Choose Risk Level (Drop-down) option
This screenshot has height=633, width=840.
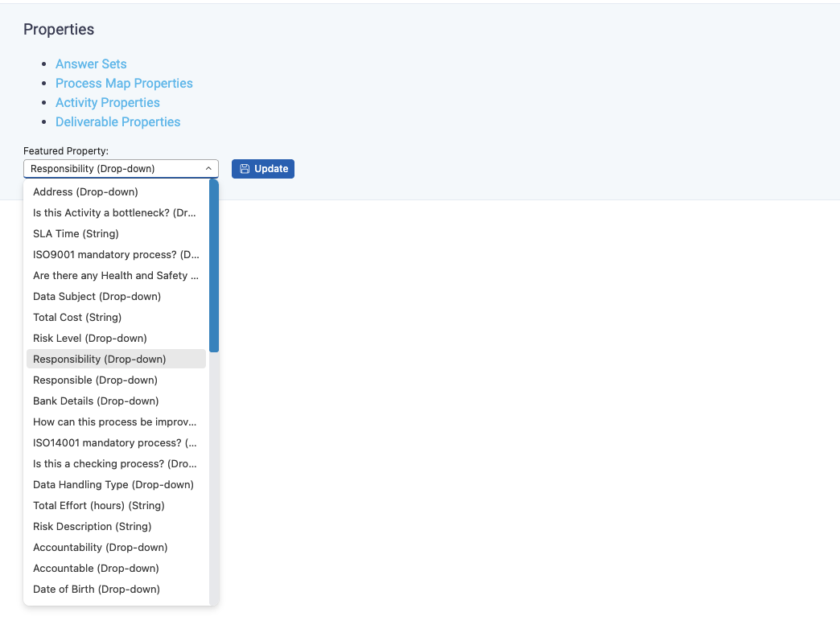pyautogui.click(x=116, y=338)
